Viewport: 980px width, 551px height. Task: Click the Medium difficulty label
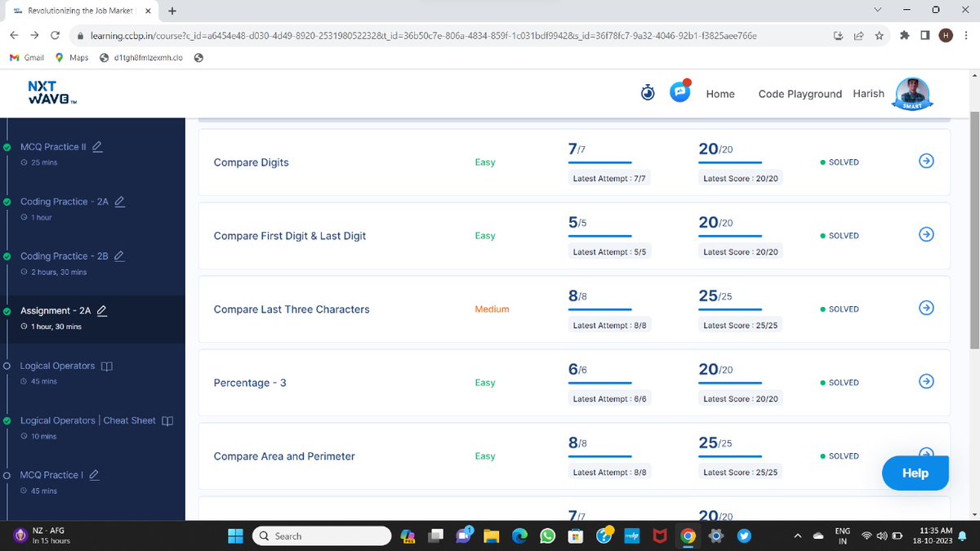(x=492, y=309)
